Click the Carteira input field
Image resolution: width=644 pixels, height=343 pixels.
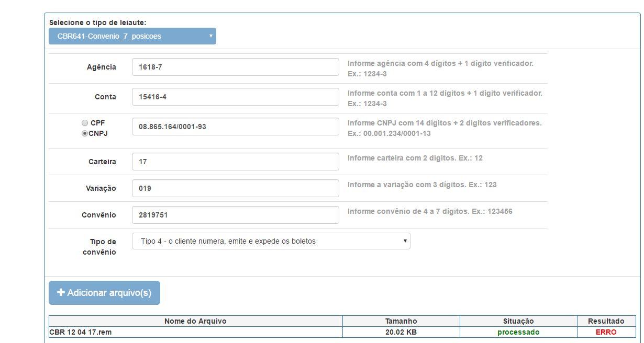[236, 162]
